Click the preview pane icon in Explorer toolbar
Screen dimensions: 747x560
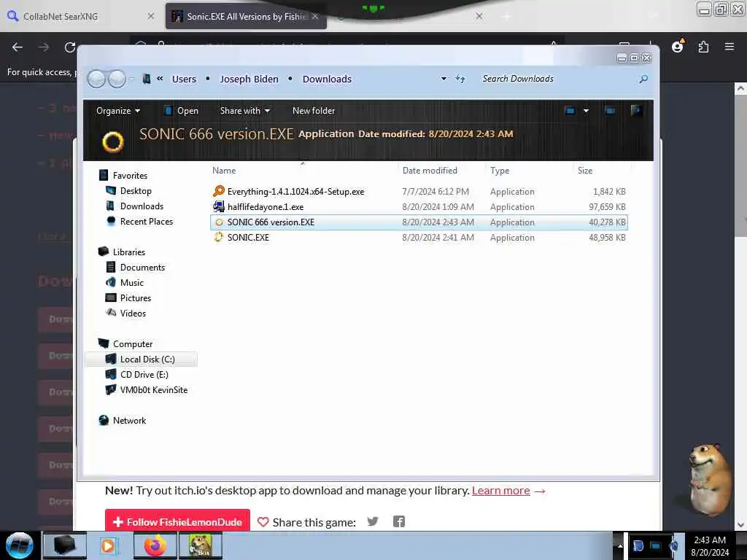pos(609,111)
